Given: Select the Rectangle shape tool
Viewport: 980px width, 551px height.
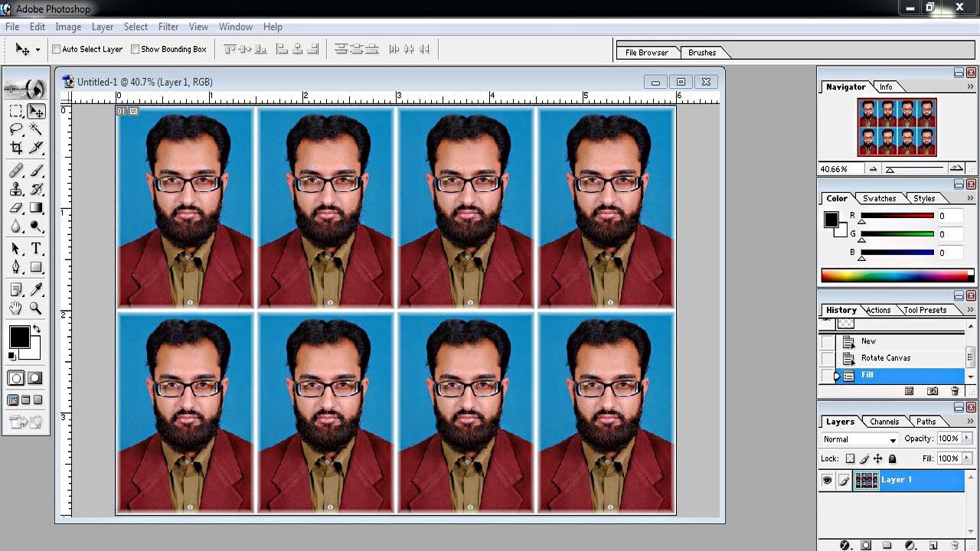Looking at the screenshot, I should pyautogui.click(x=36, y=267).
